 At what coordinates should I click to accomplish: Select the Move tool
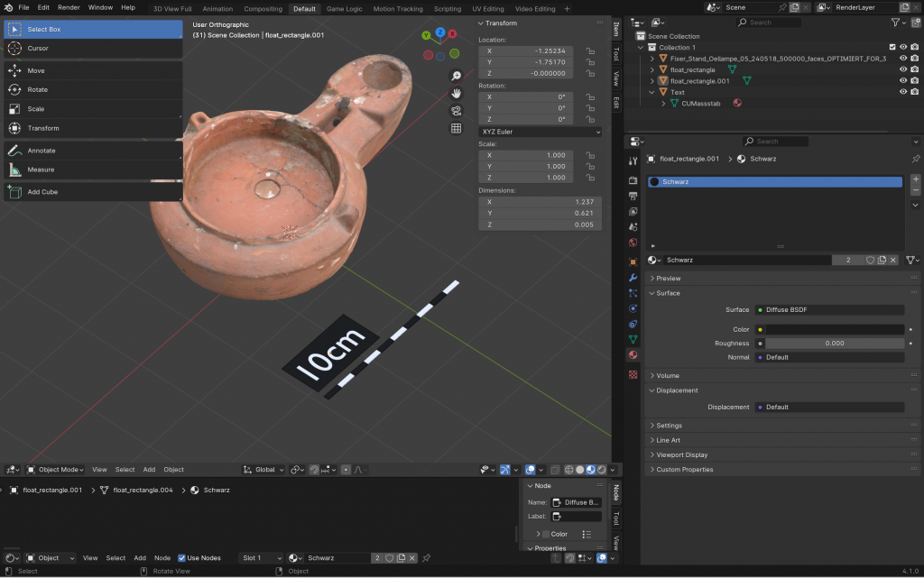pos(36,70)
